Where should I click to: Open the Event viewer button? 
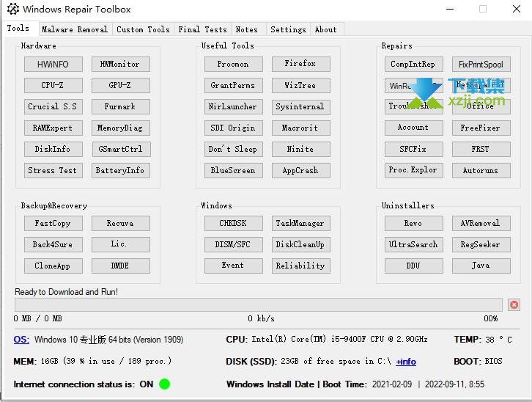234,266
